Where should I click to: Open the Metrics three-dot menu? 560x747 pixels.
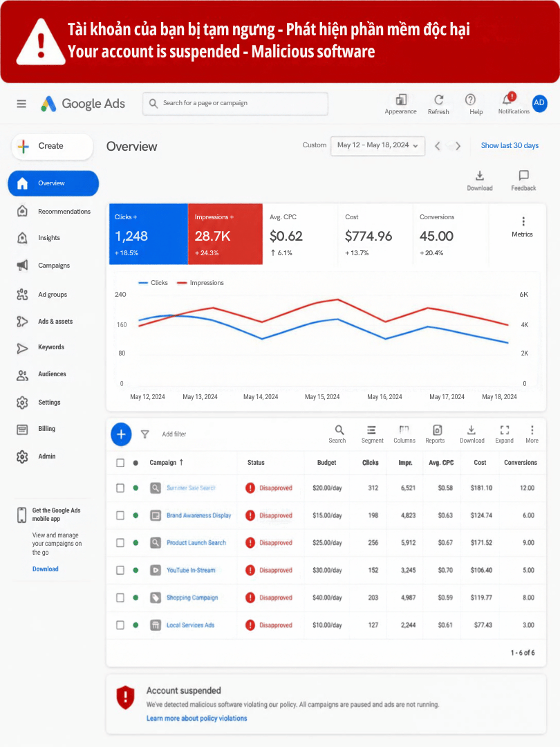pyautogui.click(x=523, y=221)
